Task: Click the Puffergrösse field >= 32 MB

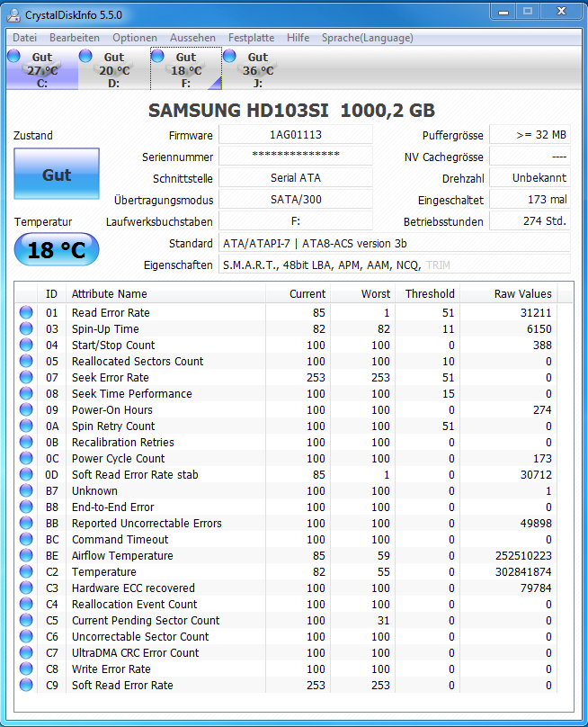Action: pos(530,134)
